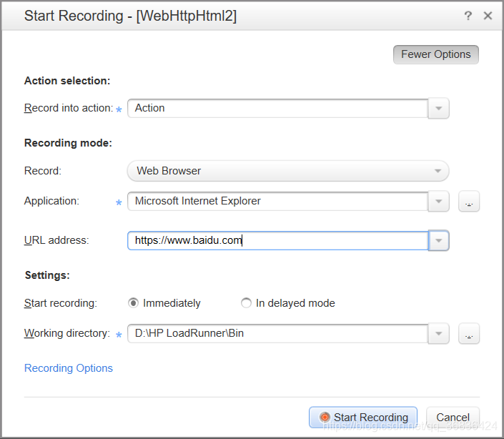The width and height of the screenshot is (504, 439).
Task: Expand the Record into action dropdown arrow
Action: (438, 109)
